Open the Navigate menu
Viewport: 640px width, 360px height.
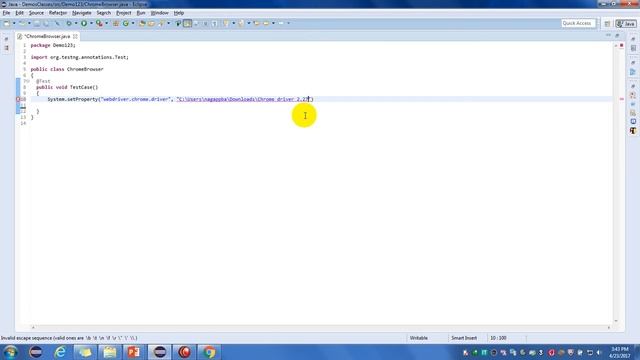click(x=82, y=13)
